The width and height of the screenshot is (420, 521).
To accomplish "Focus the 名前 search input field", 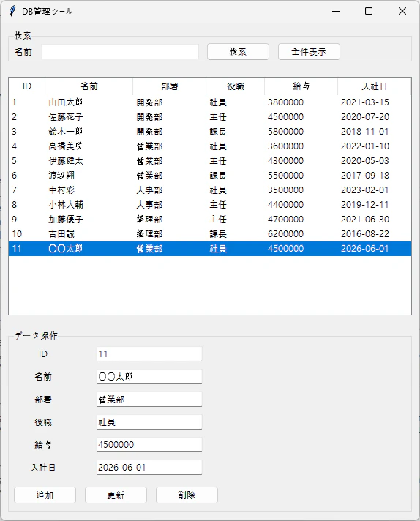I will click(x=120, y=52).
